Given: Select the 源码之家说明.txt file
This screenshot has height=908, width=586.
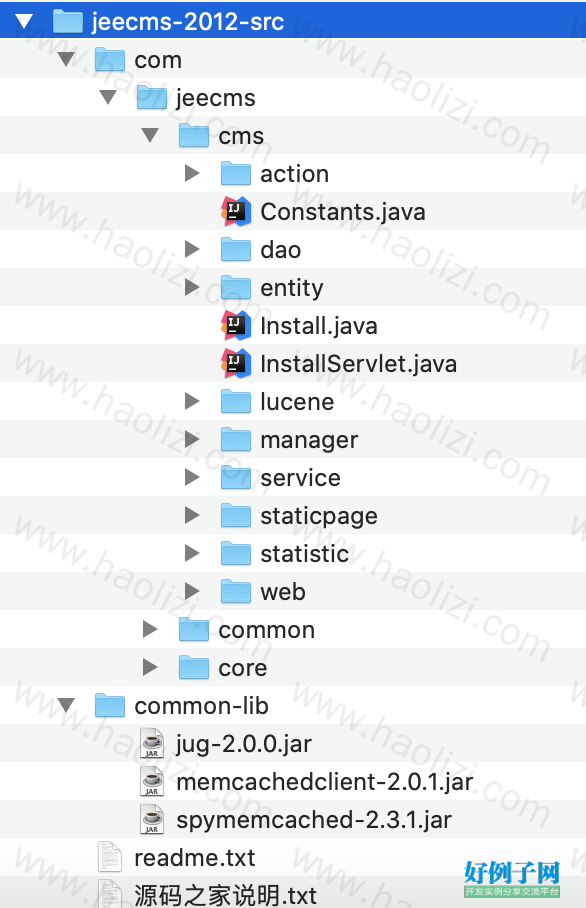Looking at the screenshot, I should (x=225, y=895).
